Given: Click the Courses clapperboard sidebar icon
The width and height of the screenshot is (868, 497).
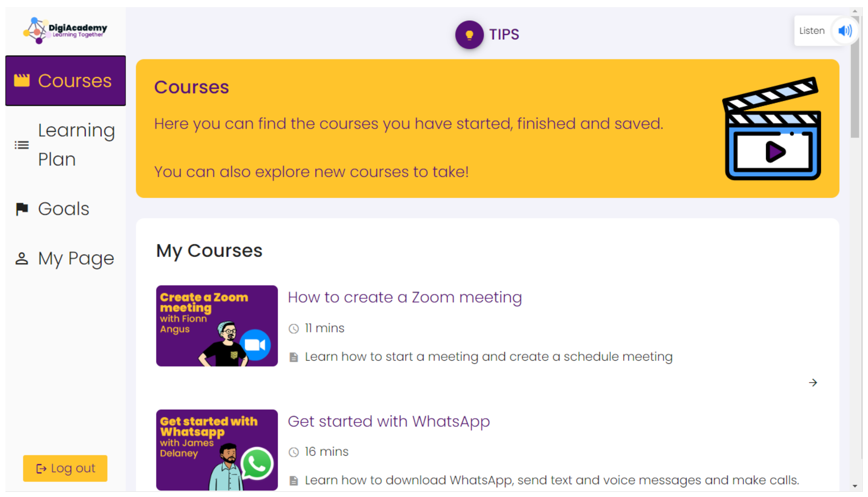Looking at the screenshot, I should 22,81.
